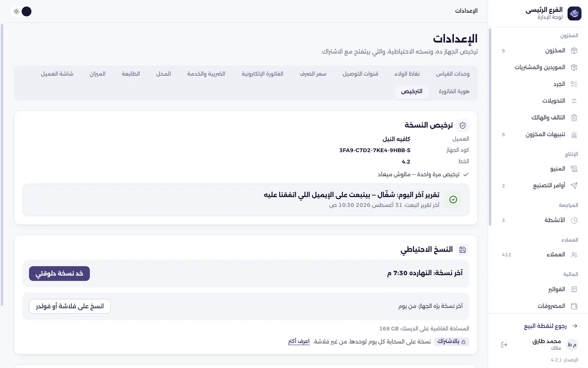Select the الطابعة tab
The height and width of the screenshot is (368, 588).
tap(131, 74)
